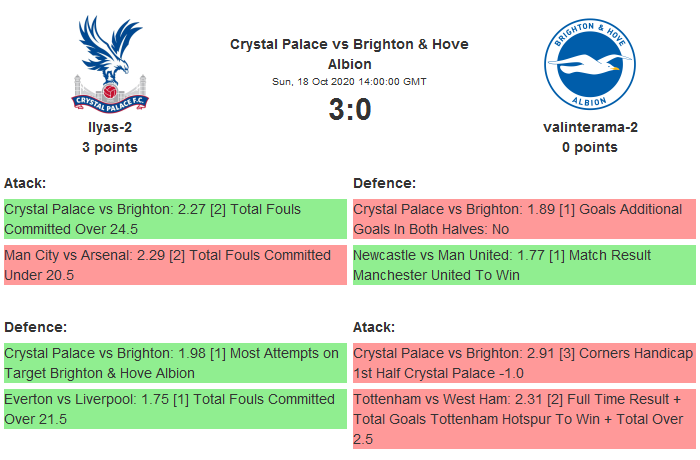The width and height of the screenshot is (700, 460).
Task: Select the Goals In Both Halves: No bet
Action: (x=524, y=219)
